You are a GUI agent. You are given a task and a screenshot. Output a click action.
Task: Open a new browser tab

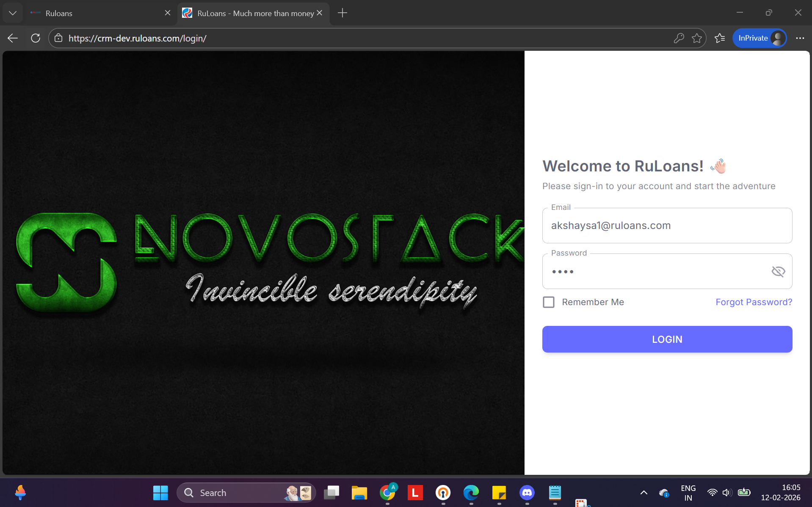pyautogui.click(x=342, y=13)
